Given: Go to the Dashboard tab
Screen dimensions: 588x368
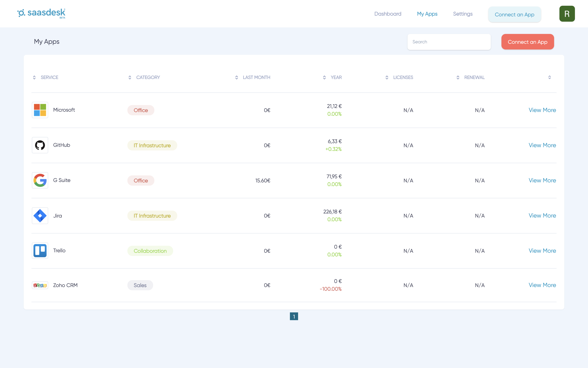Looking at the screenshot, I should 388,14.
